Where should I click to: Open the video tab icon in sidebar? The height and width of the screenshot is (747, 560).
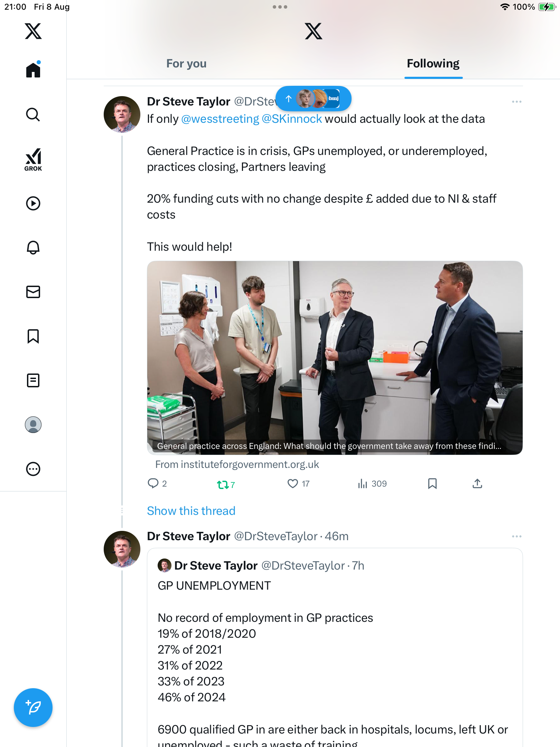click(x=33, y=203)
